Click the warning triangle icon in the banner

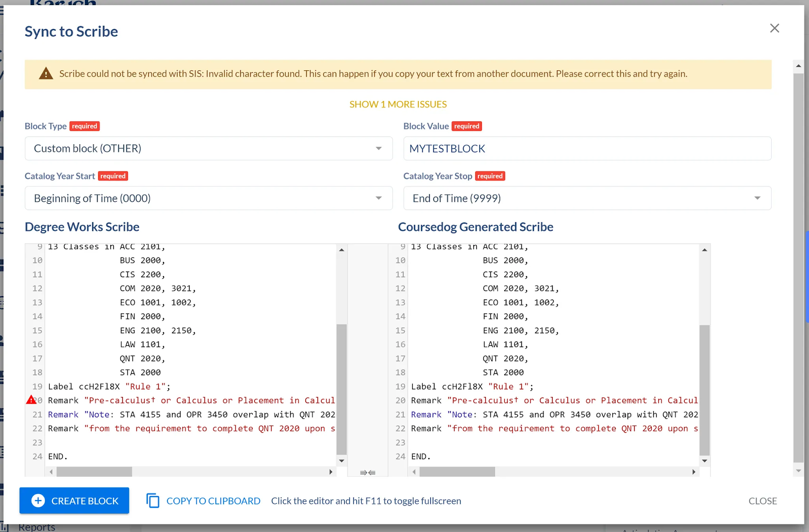tap(46, 74)
